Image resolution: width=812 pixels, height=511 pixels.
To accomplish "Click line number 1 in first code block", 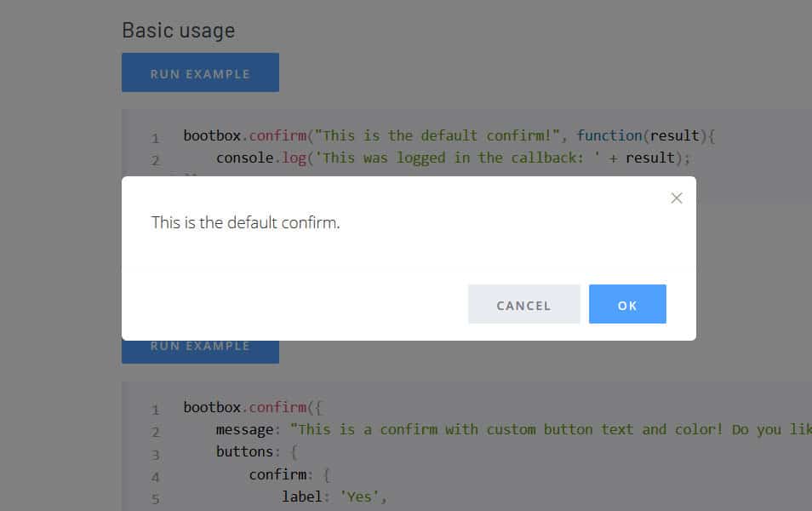I will (156, 138).
